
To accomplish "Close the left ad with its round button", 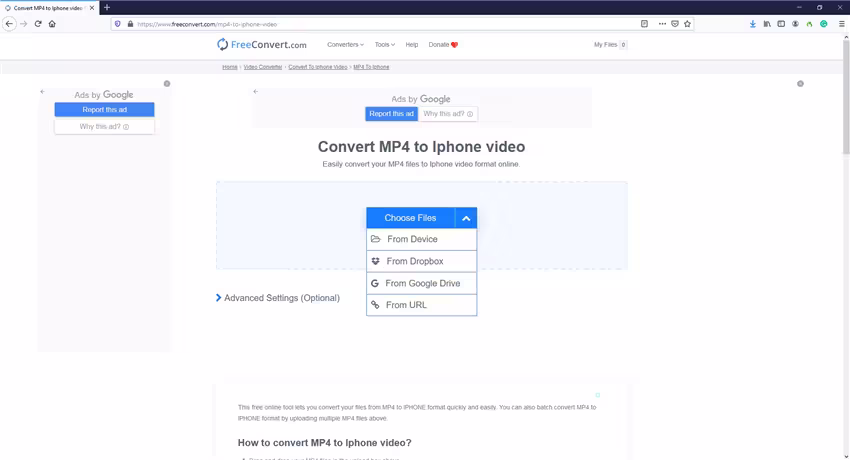I will tap(167, 83).
